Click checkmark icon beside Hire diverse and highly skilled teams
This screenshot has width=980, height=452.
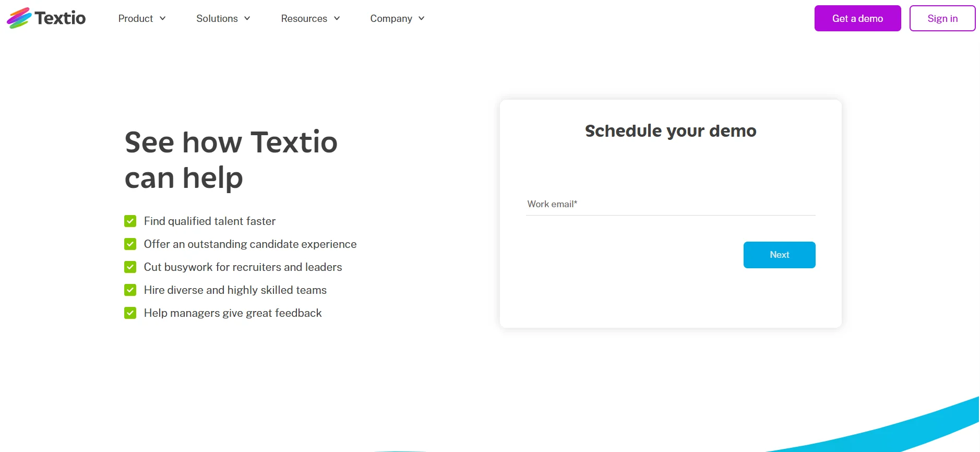(130, 290)
